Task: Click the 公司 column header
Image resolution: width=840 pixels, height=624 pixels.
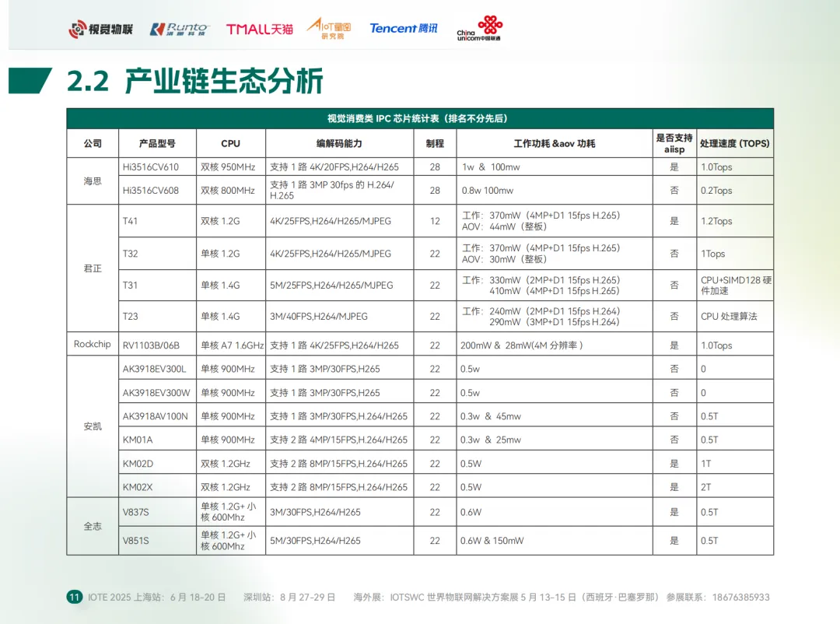Action: click(x=93, y=144)
